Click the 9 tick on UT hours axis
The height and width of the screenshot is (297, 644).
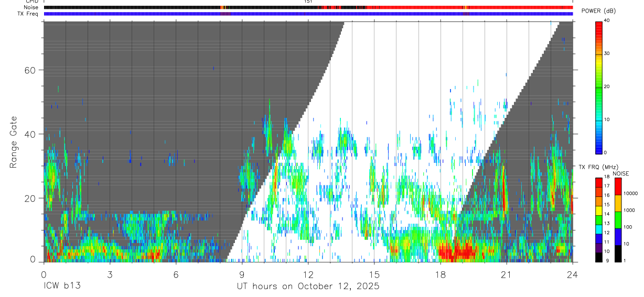pos(242,274)
